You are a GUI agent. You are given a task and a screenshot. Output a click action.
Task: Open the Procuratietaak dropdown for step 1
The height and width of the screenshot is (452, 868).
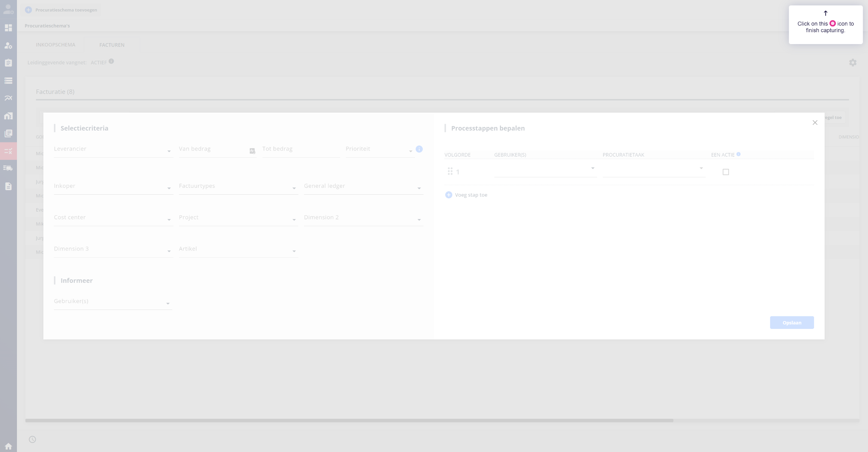(x=653, y=170)
